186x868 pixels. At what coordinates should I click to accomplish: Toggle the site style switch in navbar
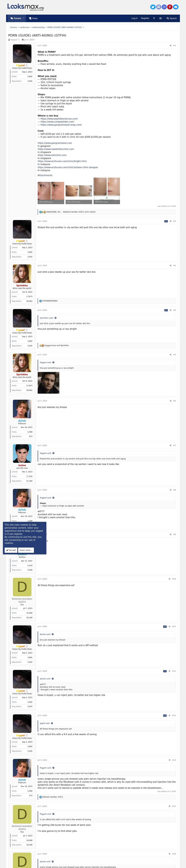[x=160, y=18]
